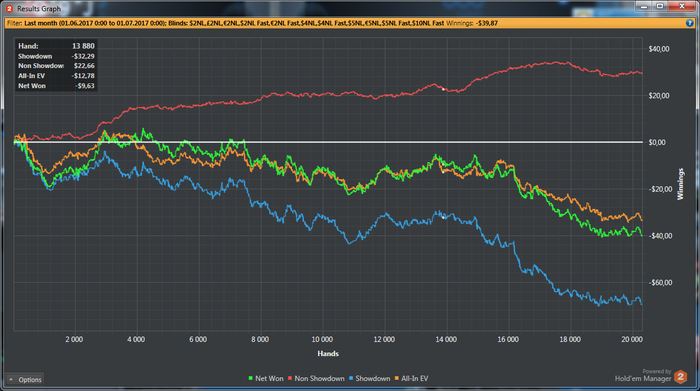The height and width of the screenshot is (391, 700).
Task: Click the 2 000 x-axis label
Action: pyautogui.click(x=74, y=339)
